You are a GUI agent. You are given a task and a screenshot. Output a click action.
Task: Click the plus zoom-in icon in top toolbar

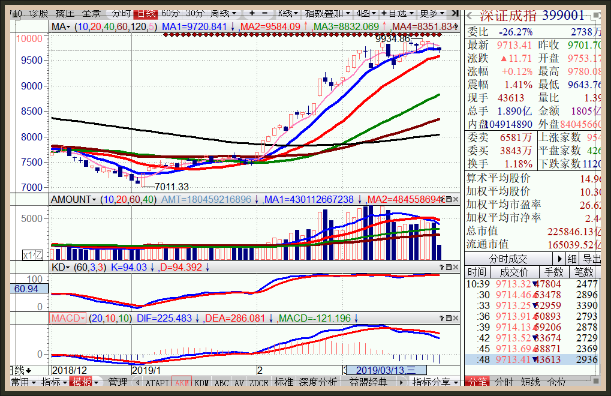252,14
